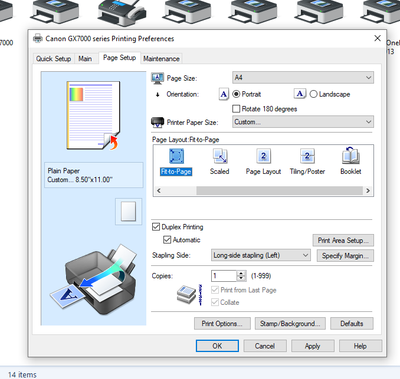Click the Page Size monitor icon
400x379 pixels.
tap(157, 78)
